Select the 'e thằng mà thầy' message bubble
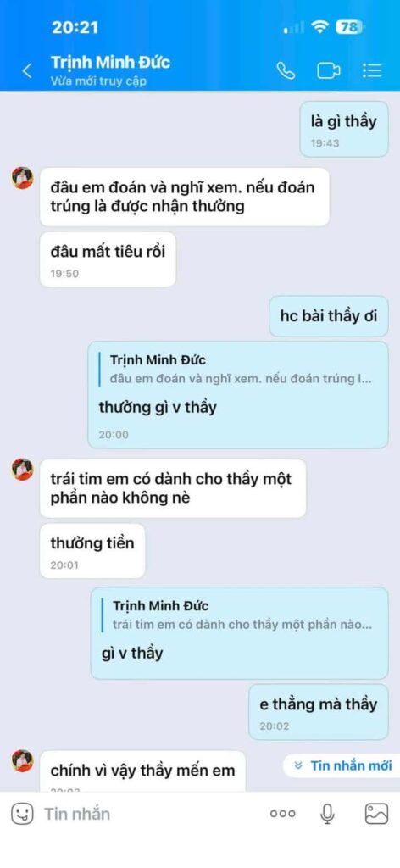The height and width of the screenshot is (868, 400). coord(318,712)
